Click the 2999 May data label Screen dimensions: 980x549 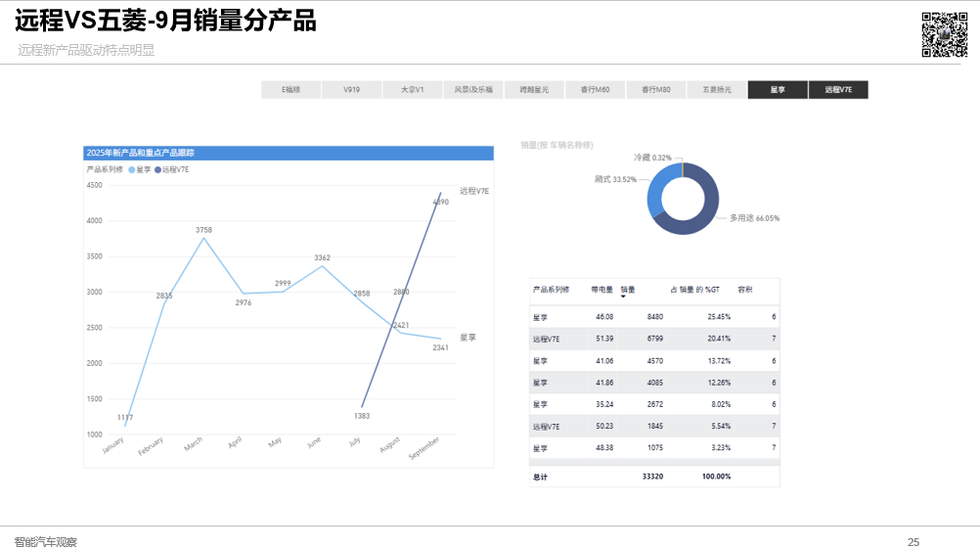pyautogui.click(x=283, y=283)
